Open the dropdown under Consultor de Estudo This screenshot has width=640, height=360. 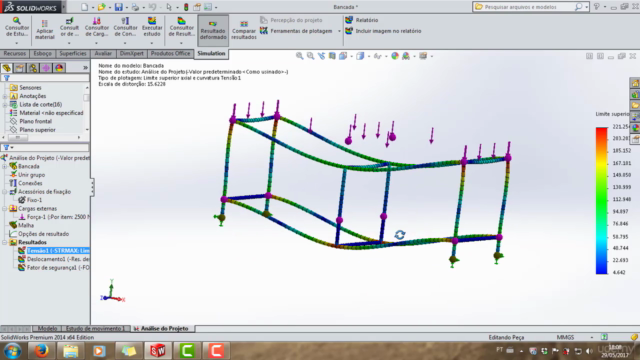point(17,43)
